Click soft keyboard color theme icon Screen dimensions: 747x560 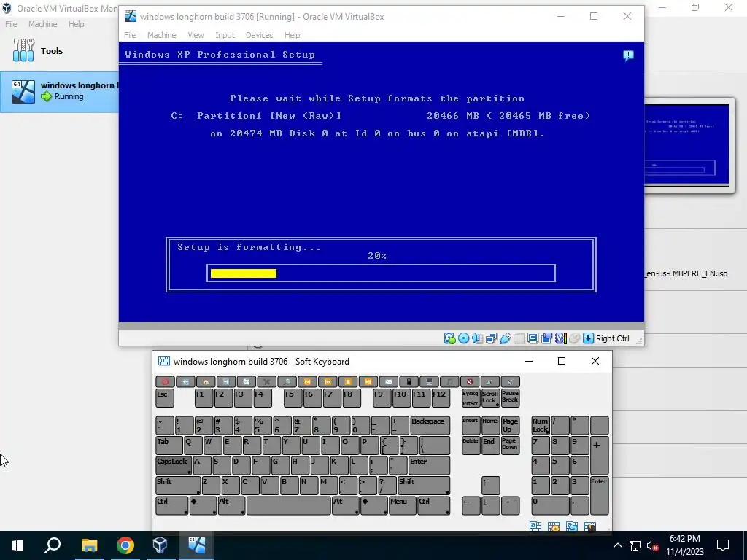pyautogui.click(x=589, y=526)
